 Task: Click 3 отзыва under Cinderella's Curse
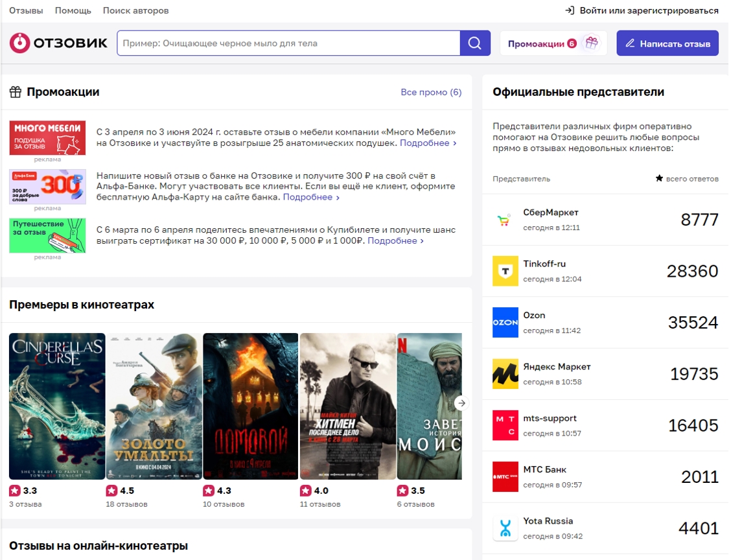26,504
